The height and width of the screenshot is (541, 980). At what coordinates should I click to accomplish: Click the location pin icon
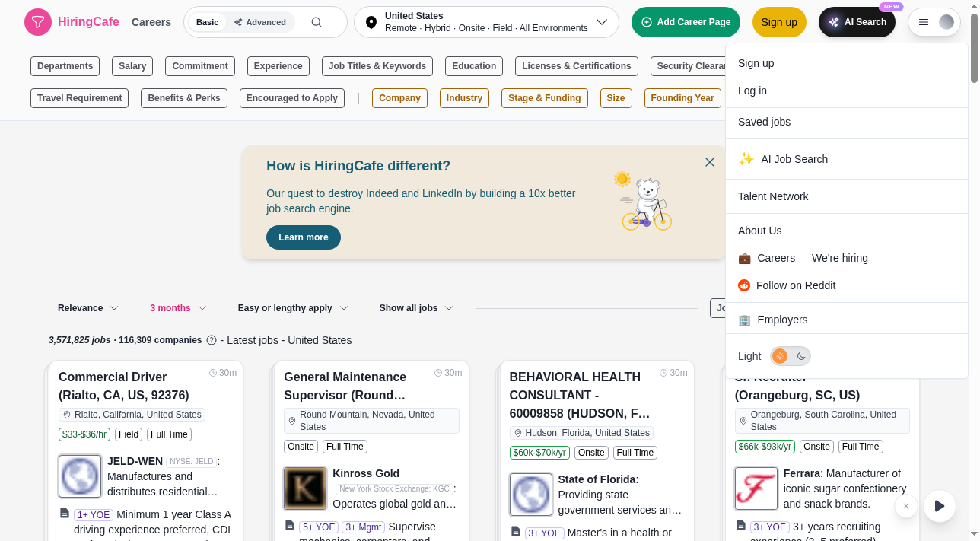pyautogui.click(x=371, y=22)
